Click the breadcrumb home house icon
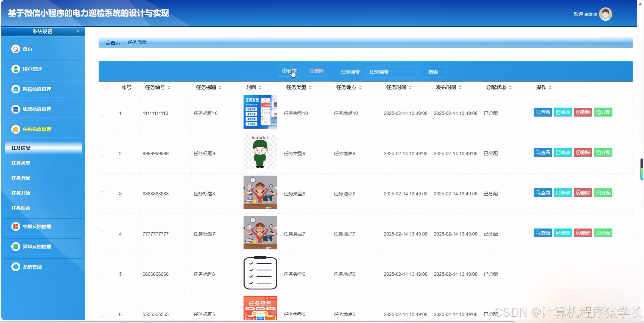This screenshot has height=323, width=644. (x=108, y=43)
